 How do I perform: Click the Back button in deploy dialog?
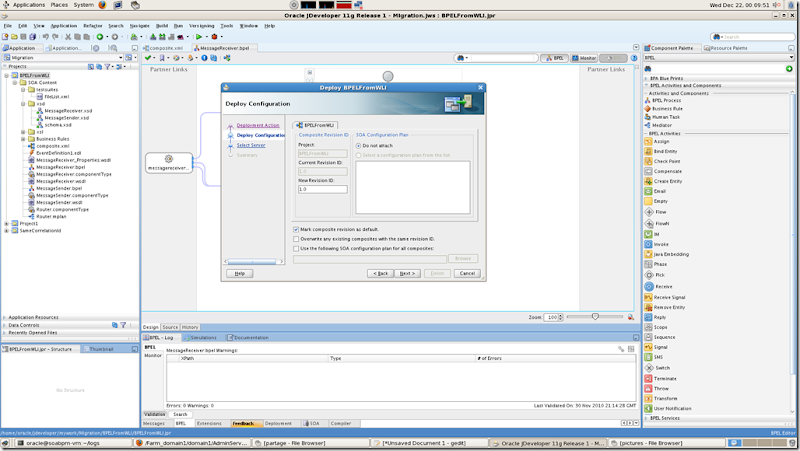[x=380, y=273]
